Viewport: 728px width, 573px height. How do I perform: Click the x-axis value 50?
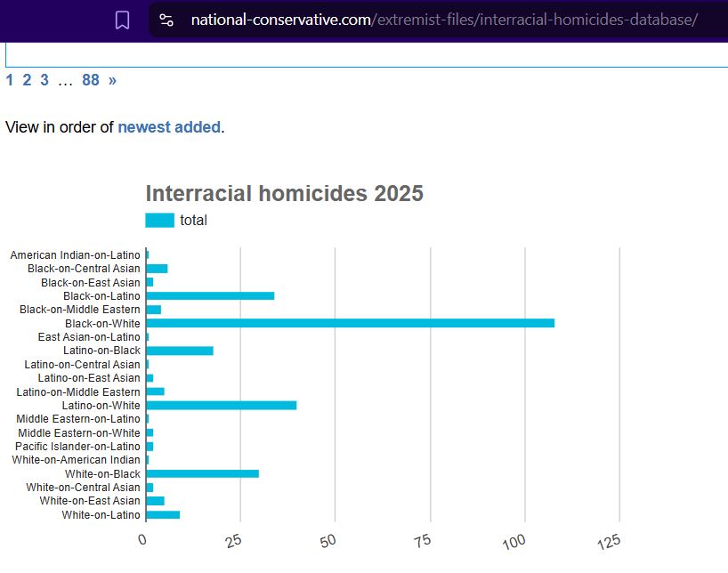pos(328,540)
